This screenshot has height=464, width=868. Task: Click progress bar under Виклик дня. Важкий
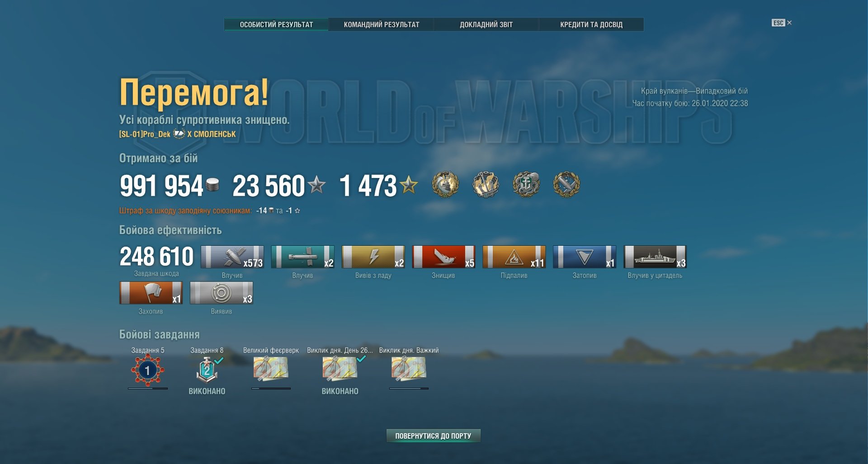[x=409, y=388]
